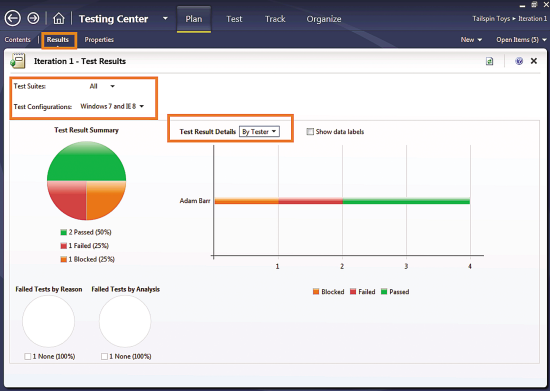550x391 pixels.
Task: Click the test plan document icon
Action: click(18, 61)
